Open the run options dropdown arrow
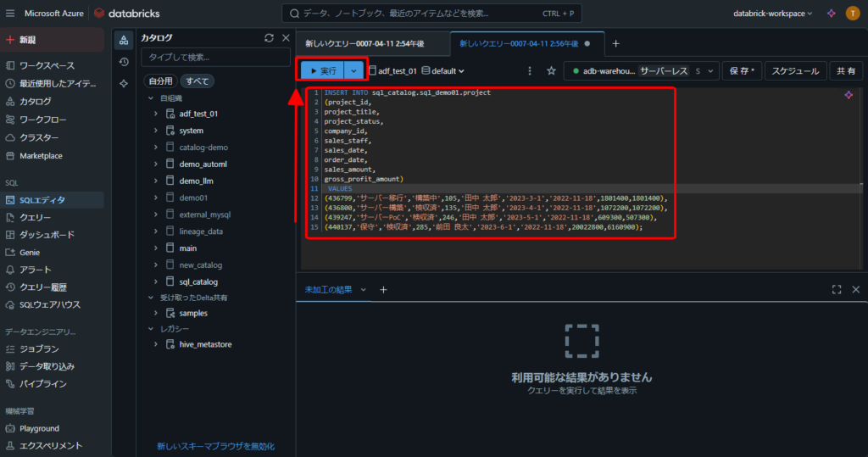The image size is (868, 457). 353,71
